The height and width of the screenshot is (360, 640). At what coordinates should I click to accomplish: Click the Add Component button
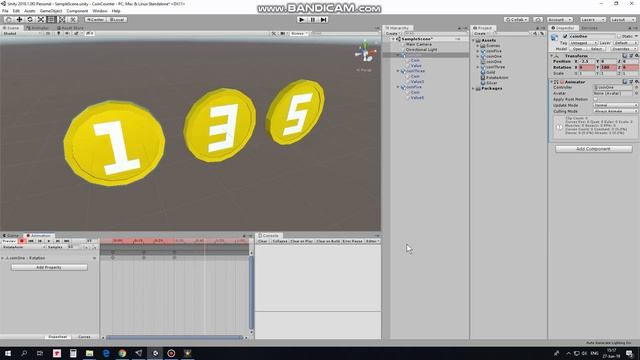pyautogui.click(x=593, y=149)
